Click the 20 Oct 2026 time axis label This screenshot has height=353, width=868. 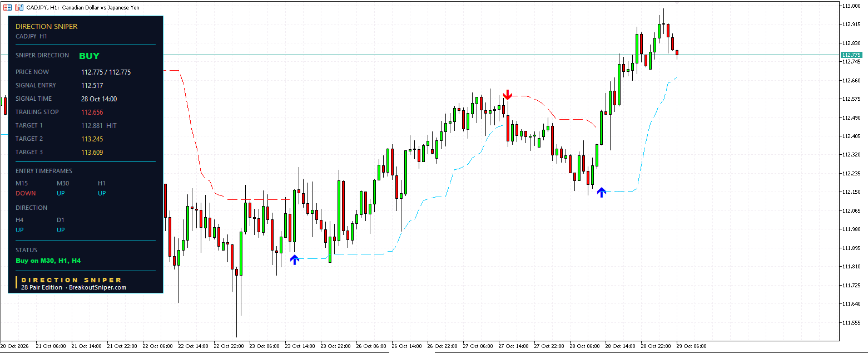[16, 346]
